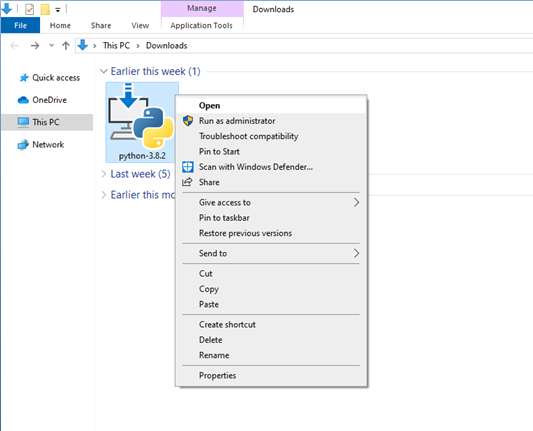Click the Manage contextual tab header
This screenshot has width=533, height=431.
pyautogui.click(x=202, y=8)
